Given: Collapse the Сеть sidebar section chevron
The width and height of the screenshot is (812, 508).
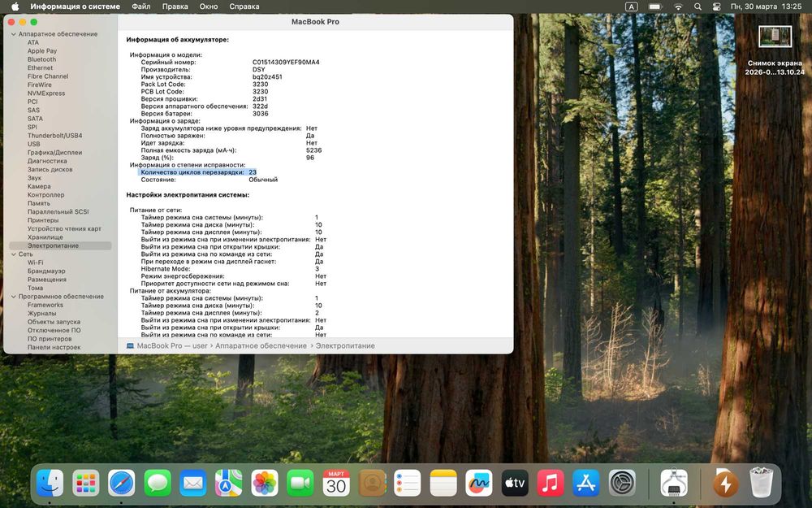Looking at the screenshot, I should tap(14, 254).
